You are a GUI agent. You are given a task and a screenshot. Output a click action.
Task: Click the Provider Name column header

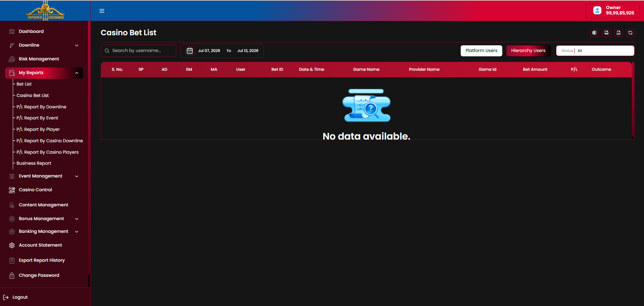point(424,69)
